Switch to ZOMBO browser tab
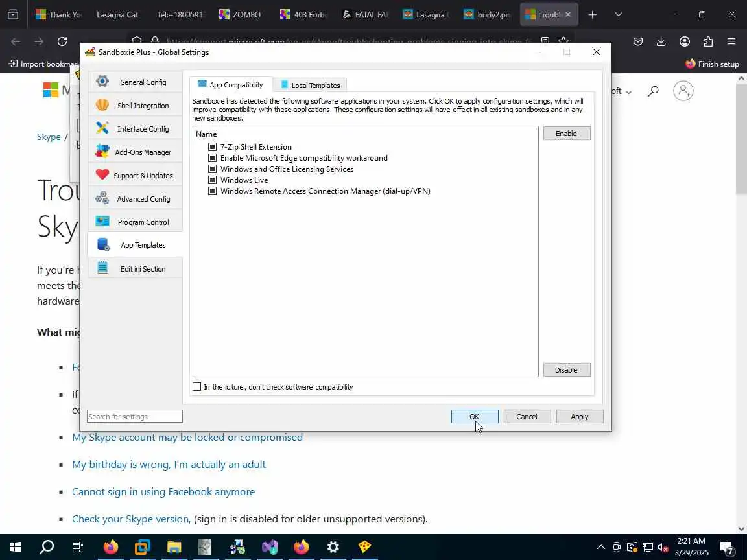The image size is (747, 560). pyautogui.click(x=241, y=15)
